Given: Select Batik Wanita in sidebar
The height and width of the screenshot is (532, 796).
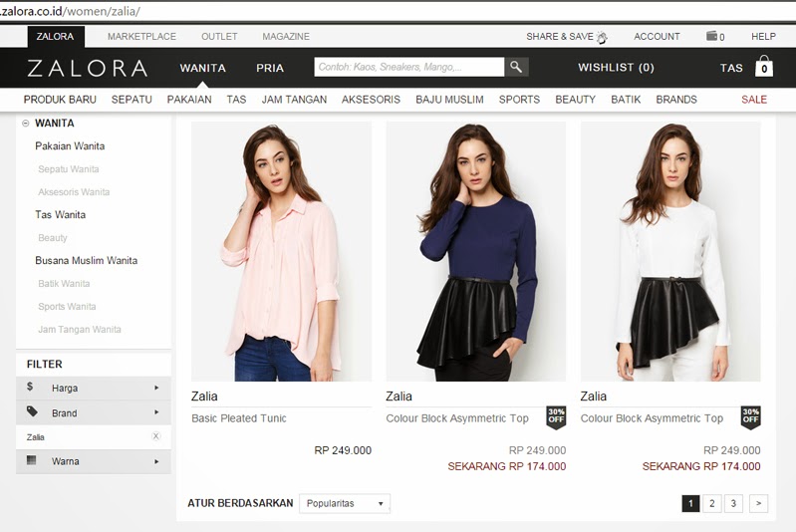Looking at the screenshot, I should click(64, 283).
